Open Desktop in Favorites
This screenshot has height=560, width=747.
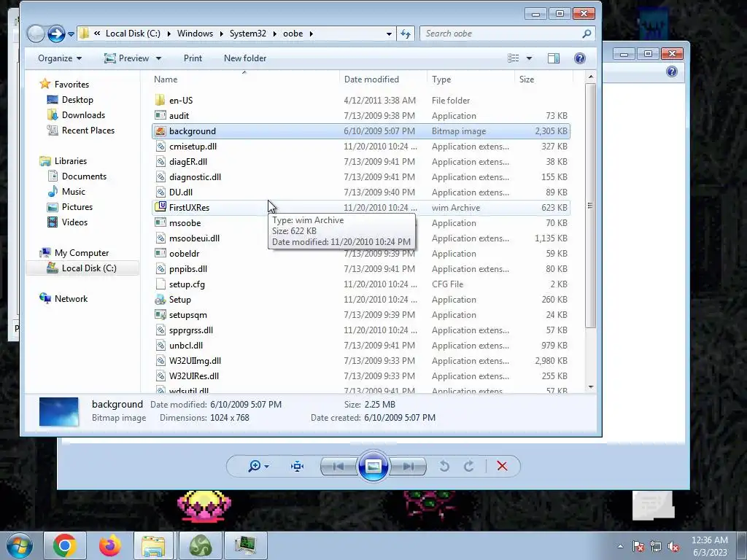point(77,99)
